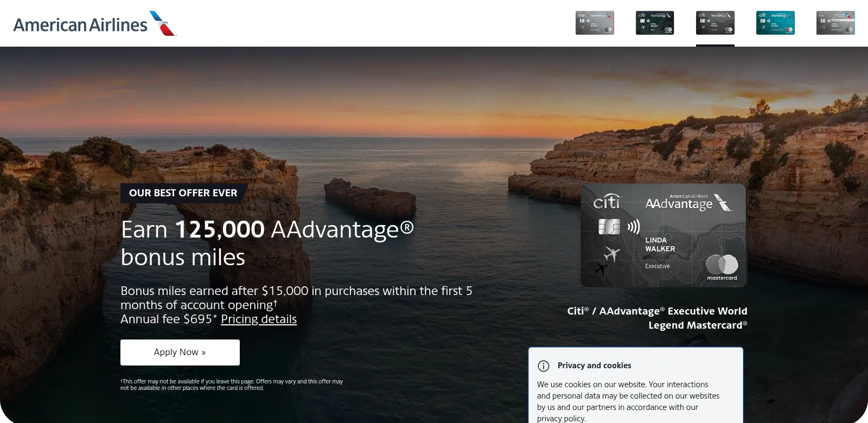Select the currently active black Executive card thumbnail

[715, 23]
